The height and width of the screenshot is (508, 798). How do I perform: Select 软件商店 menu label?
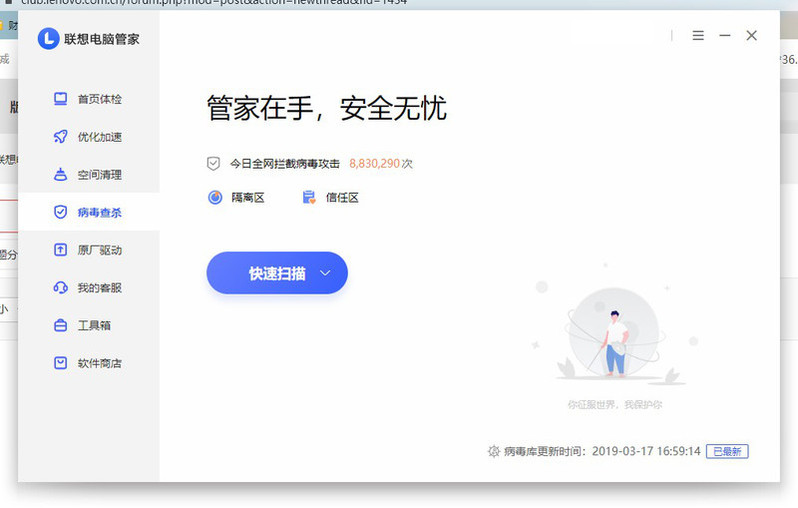pos(99,363)
